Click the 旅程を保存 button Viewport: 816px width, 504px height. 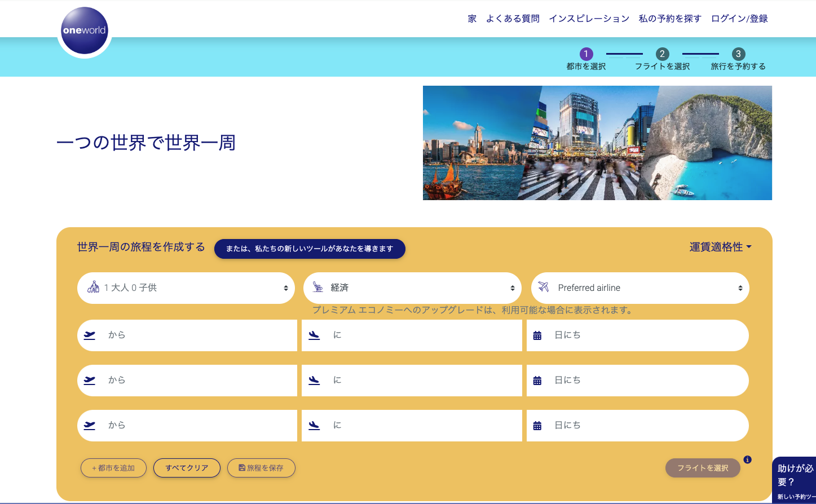click(x=261, y=468)
